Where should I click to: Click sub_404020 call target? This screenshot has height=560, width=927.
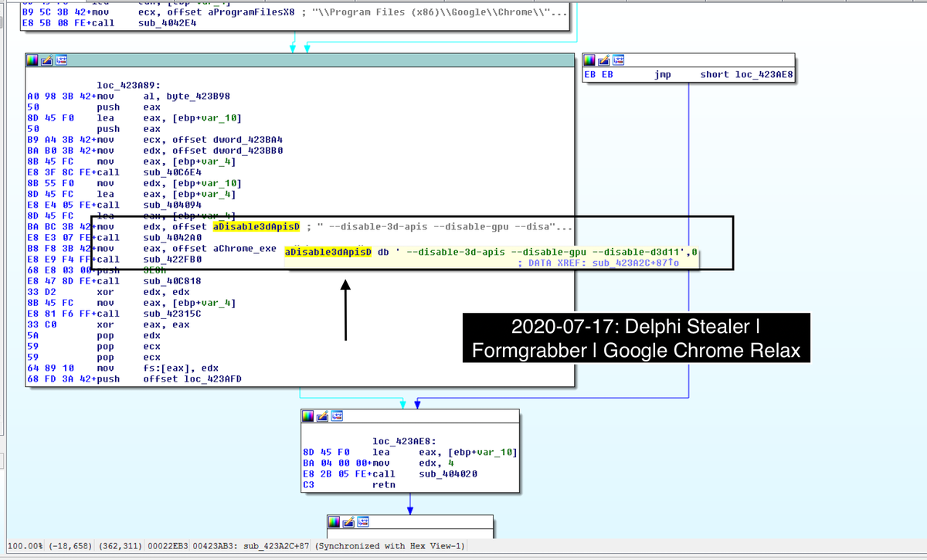[448, 473]
